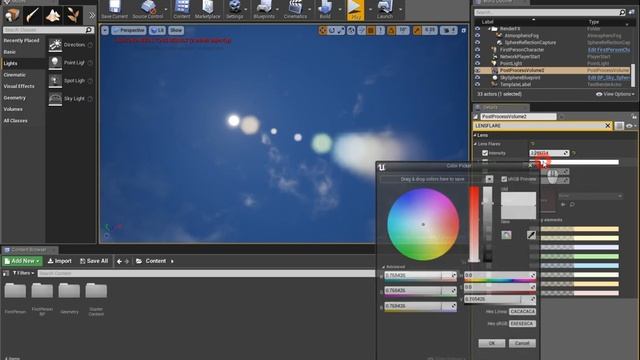The width and height of the screenshot is (640, 360).
Task: Collapse the Lens Flares section
Action: pos(475,144)
